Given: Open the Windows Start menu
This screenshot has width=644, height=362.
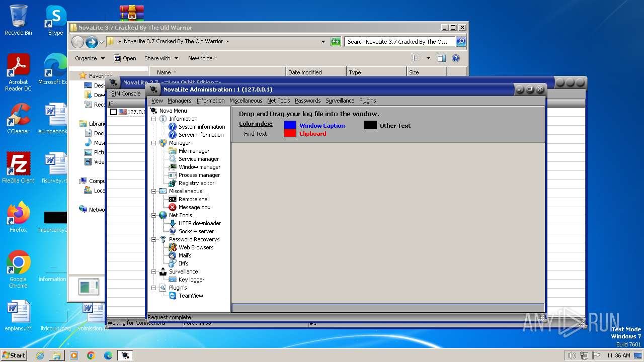Looking at the screenshot, I should [x=14, y=355].
